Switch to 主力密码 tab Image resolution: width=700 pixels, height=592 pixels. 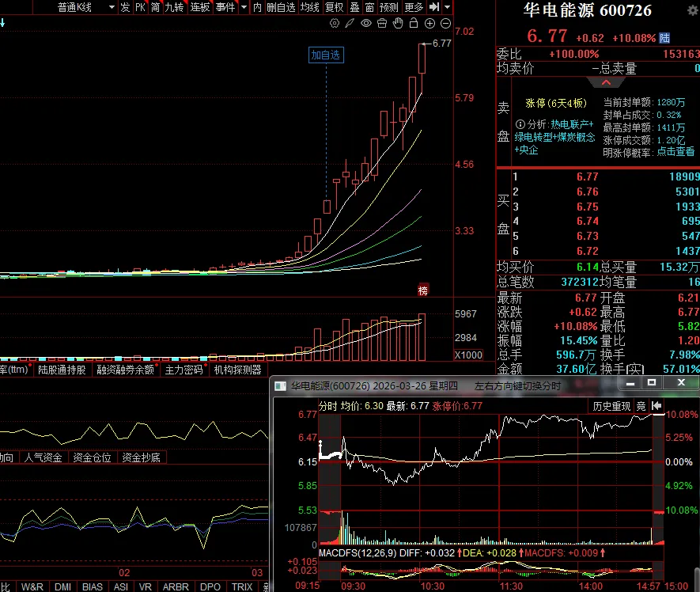click(184, 370)
